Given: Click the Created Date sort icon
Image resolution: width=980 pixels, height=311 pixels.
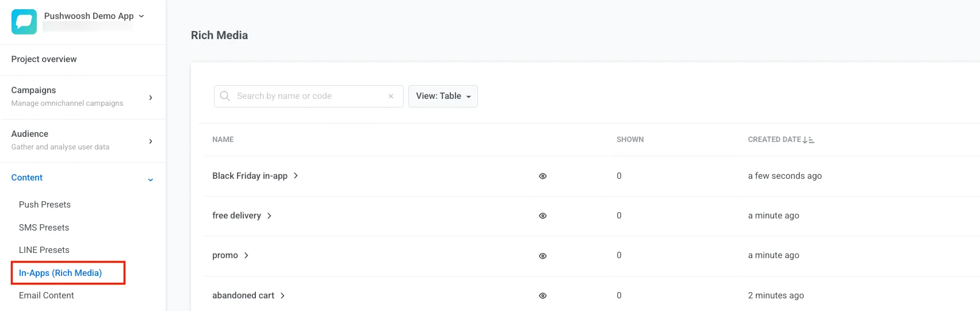Looking at the screenshot, I should click(808, 140).
